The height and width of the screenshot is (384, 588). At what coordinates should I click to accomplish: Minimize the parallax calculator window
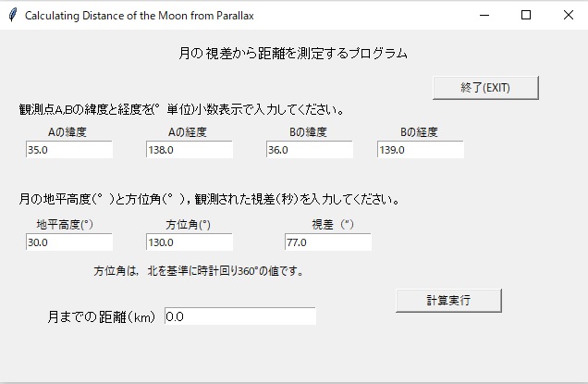pos(484,15)
